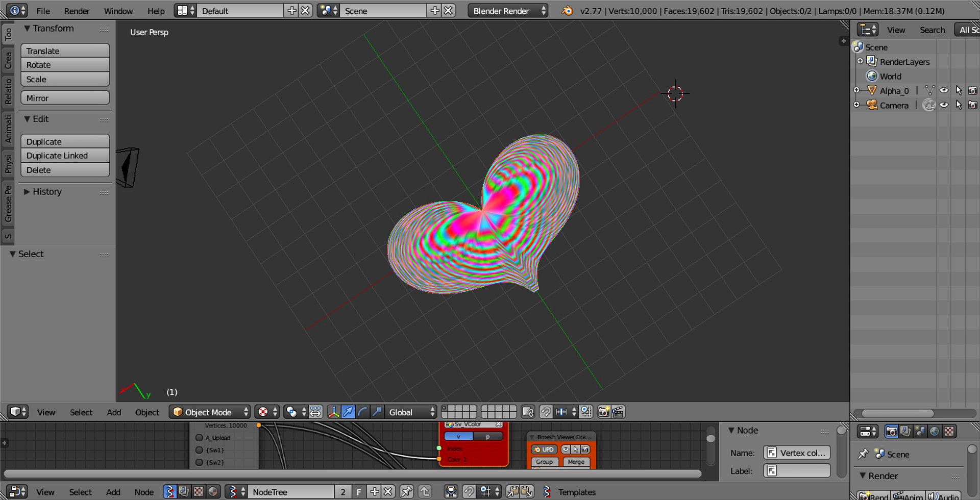Click snap magnet icon in node editor header
This screenshot has height=500, width=980.
click(x=469, y=492)
